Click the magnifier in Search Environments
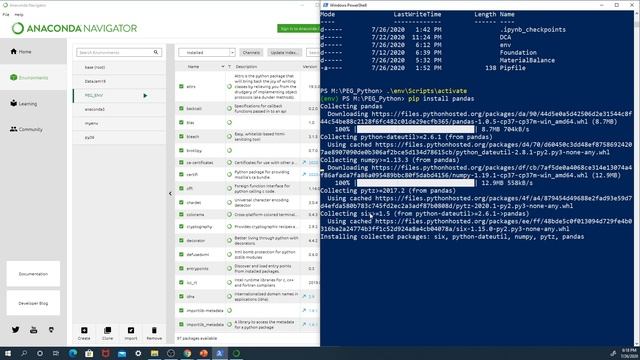Viewport: 640px width, 360px height. tap(156, 52)
